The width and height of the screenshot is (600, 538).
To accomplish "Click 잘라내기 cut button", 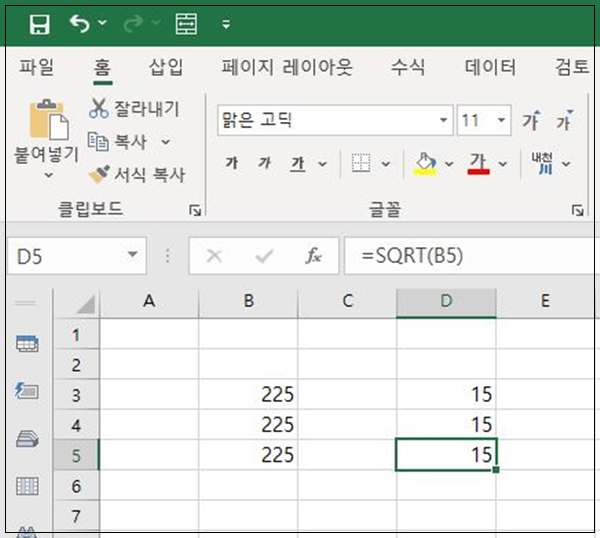I will click(x=134, y=108).
